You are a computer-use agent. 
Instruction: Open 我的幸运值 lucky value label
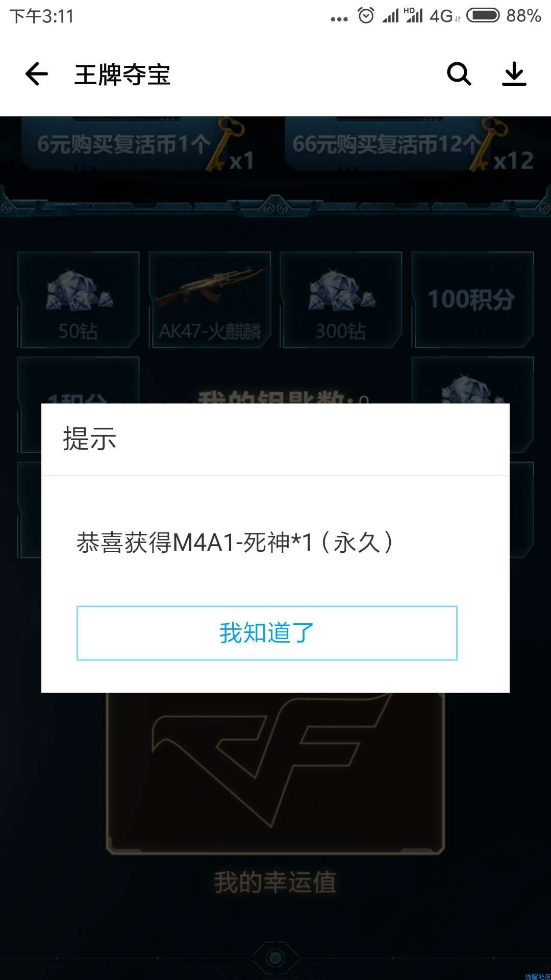[x=275, y=883]
